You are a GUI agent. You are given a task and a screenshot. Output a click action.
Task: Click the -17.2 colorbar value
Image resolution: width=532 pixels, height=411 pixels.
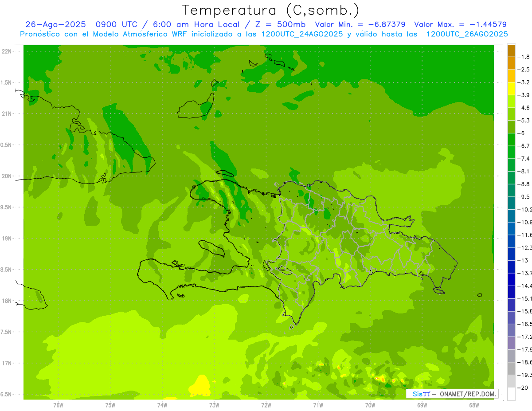[x=524, y=337]
